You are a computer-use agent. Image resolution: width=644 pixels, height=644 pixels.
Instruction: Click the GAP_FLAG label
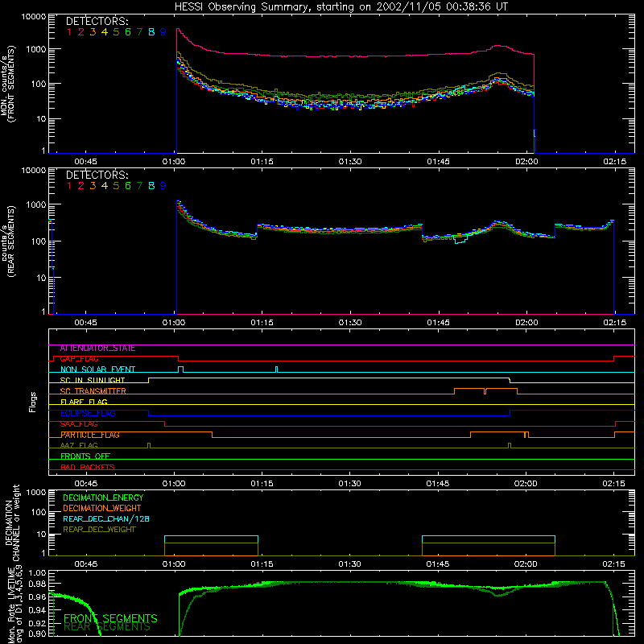coord(79,359)
